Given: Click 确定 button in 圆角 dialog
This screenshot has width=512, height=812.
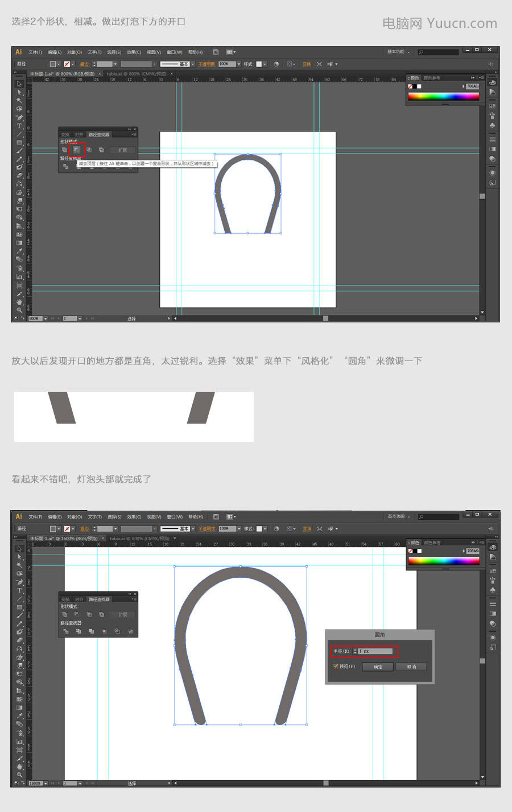Looking at the screenshot, I should click(378, 666).
